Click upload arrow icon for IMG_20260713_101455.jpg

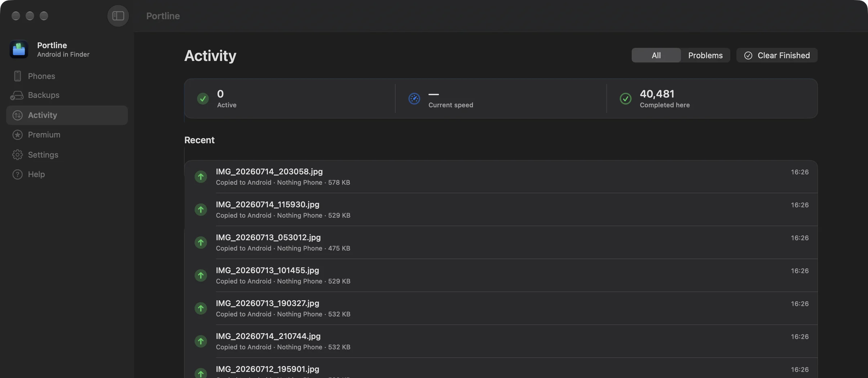tap(201, 276)
